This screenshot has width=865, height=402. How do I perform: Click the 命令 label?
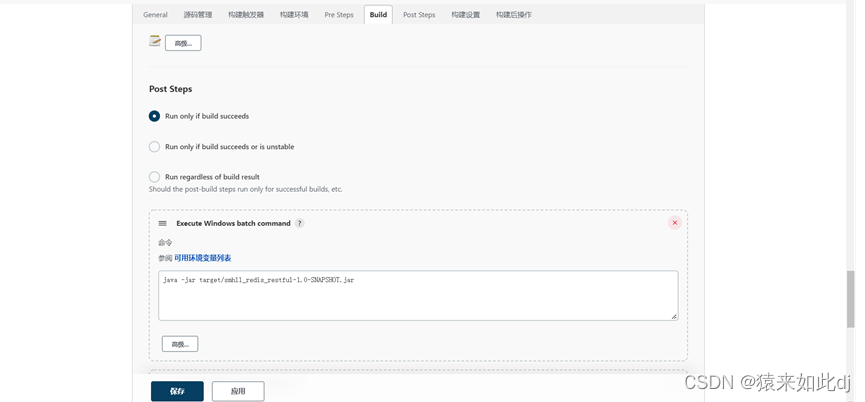(x=165, y=243)
